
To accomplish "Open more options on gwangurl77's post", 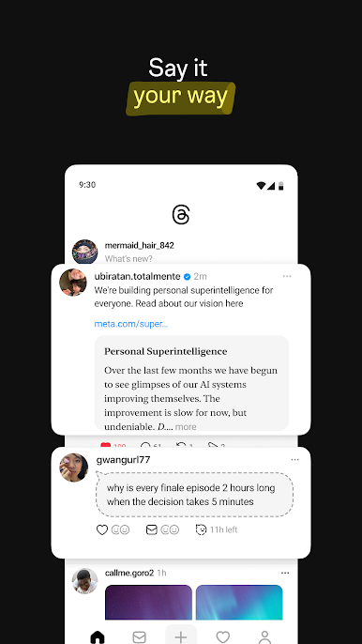I will [x=294, y=460].
